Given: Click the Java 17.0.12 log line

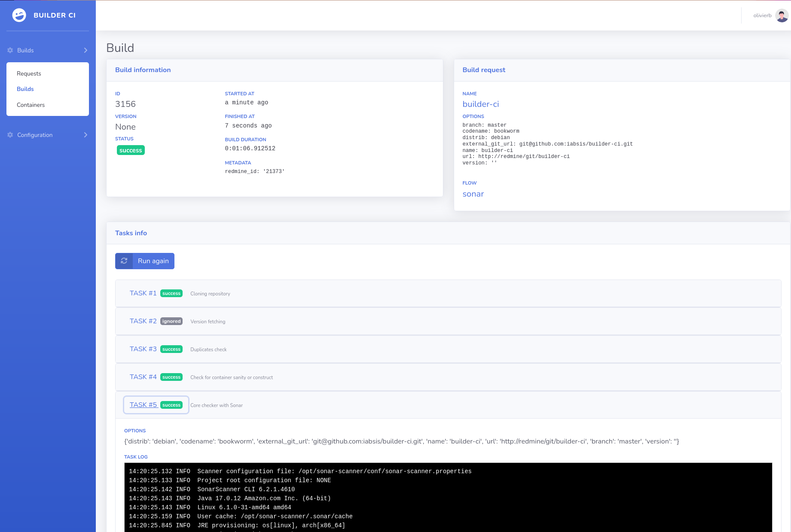Looking at the screenshot, I should point(230,499).
